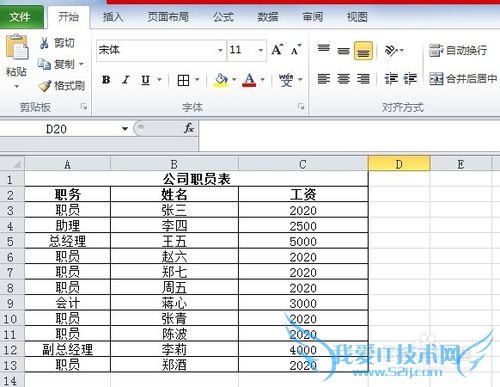Copy selection using the 复制 icon
This screenshot has height=387, width=500.
[x=44, y=64]
